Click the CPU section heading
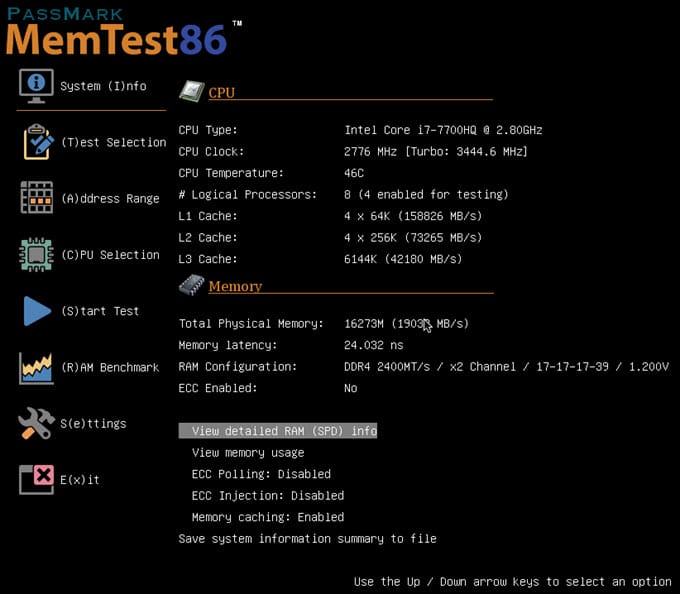Viewport: 680px width, 594px height. [x=222, y=92]
